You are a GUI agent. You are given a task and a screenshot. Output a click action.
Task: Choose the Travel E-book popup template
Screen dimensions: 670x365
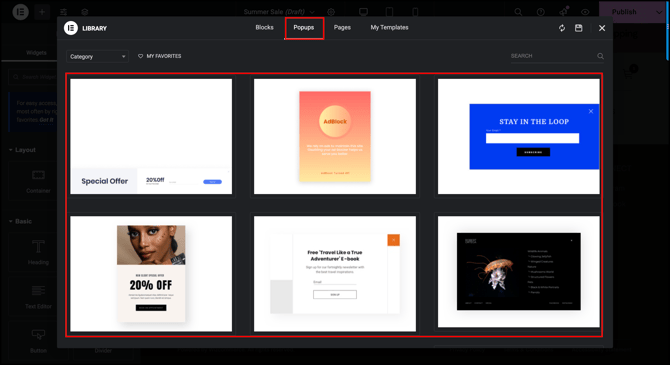tap(335, 274)
